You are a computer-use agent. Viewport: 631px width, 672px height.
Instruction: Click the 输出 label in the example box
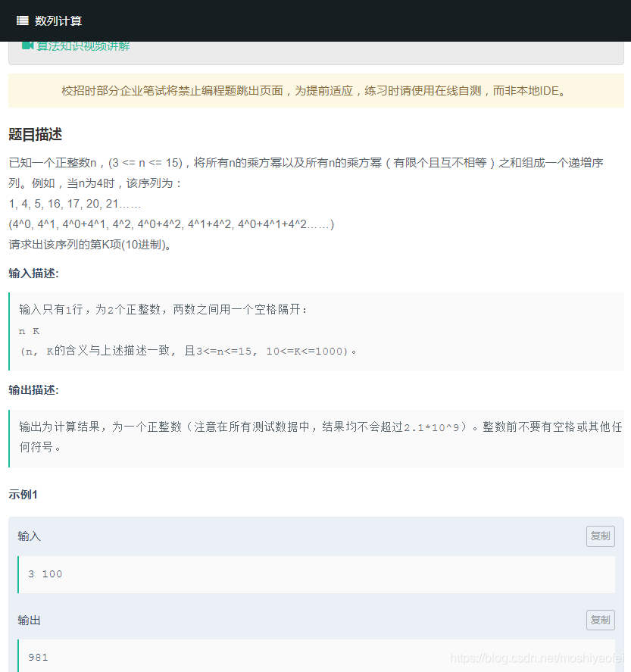[x=29, y=620]
